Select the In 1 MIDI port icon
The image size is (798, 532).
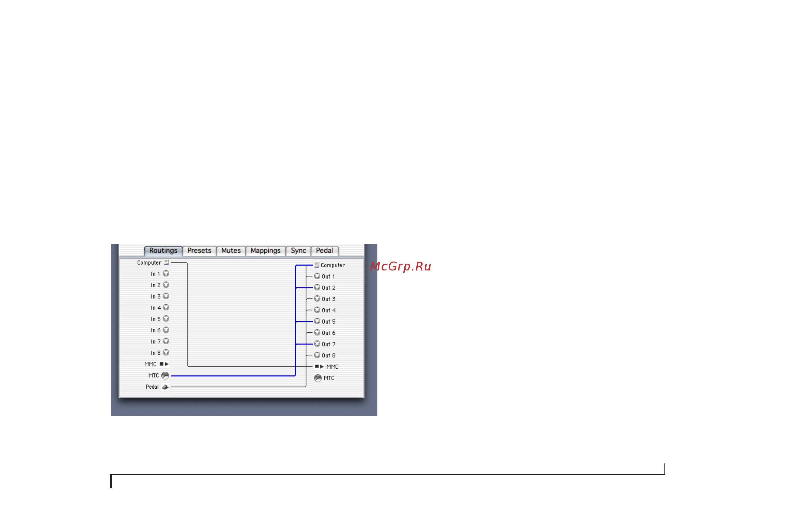pos(166,274)
